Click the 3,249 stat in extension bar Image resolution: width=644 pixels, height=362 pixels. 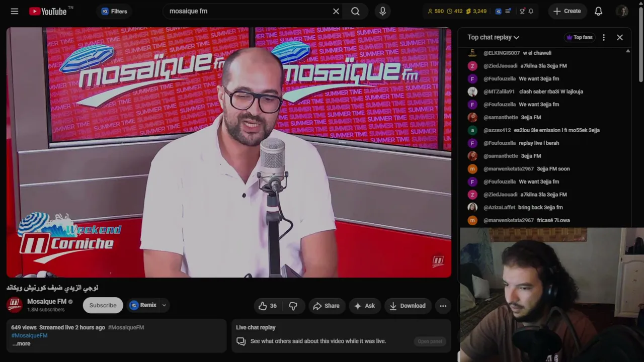tap(476, 11)
